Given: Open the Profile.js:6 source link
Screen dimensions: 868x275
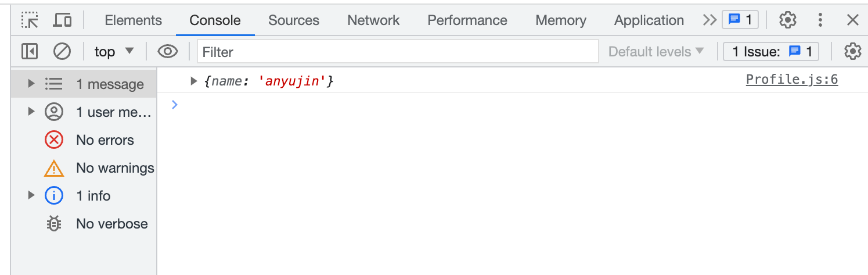Looking at the screenshot, I should (x=792, y=80).
